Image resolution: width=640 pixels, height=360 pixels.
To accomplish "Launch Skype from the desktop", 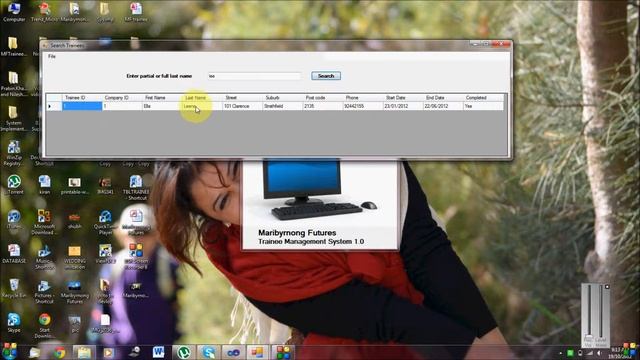I will 14,322.
